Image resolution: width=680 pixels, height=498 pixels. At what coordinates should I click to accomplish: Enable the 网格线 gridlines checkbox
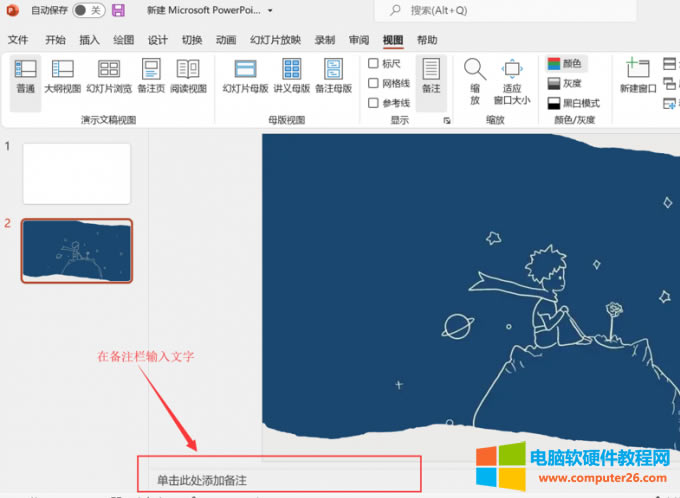pos(374,84)
